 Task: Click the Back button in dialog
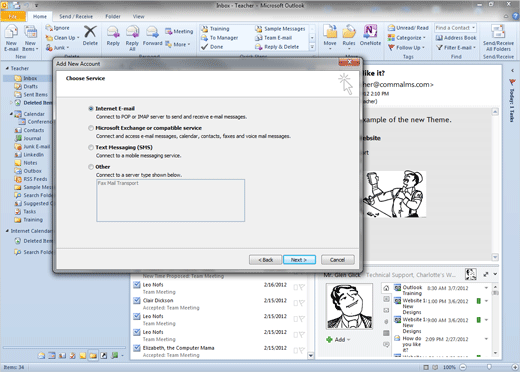[x=265, y=260]
